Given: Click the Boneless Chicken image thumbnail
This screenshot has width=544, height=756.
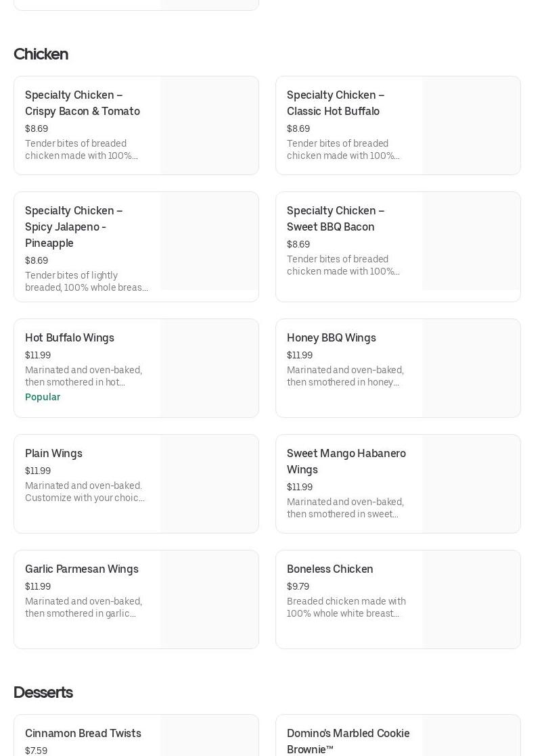Looking at the screenshot, I should click(x=471, y=599).
